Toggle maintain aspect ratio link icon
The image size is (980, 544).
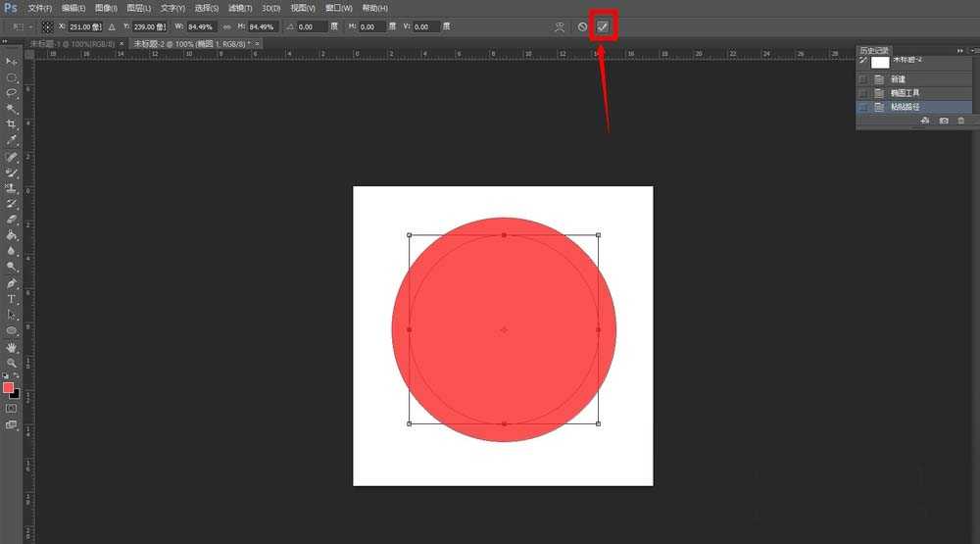point(226,26)
